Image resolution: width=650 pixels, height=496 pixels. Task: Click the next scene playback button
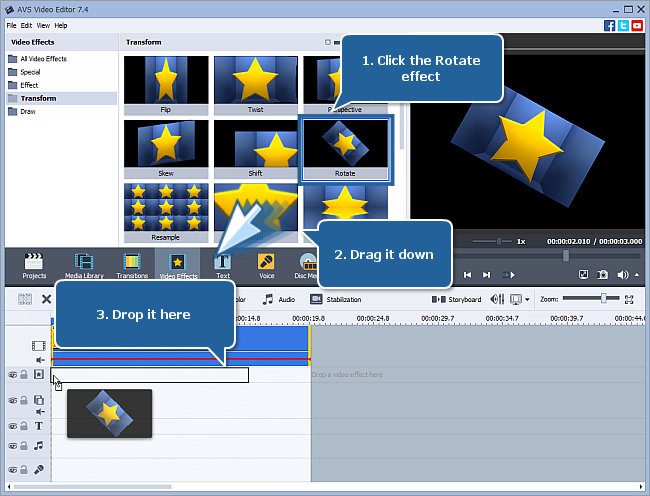point(508,275)
